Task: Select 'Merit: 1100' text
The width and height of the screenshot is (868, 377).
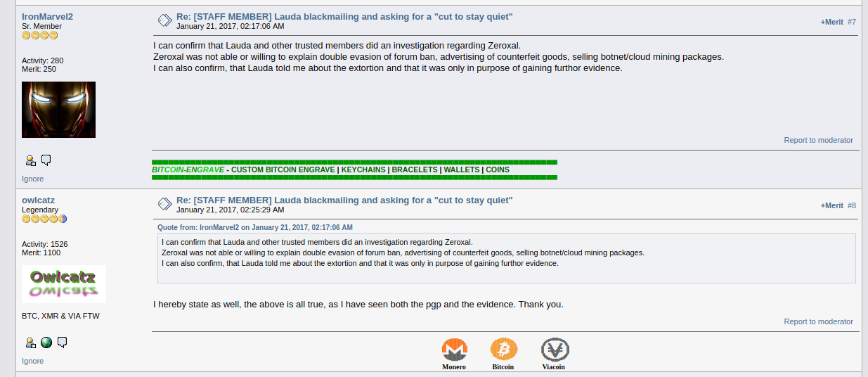Action: (41, 253)
